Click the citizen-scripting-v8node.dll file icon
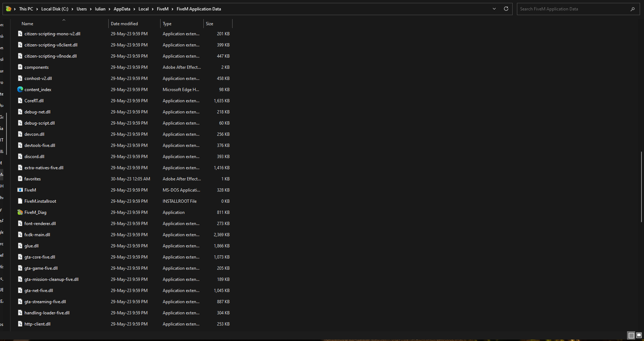 [20, 56]
